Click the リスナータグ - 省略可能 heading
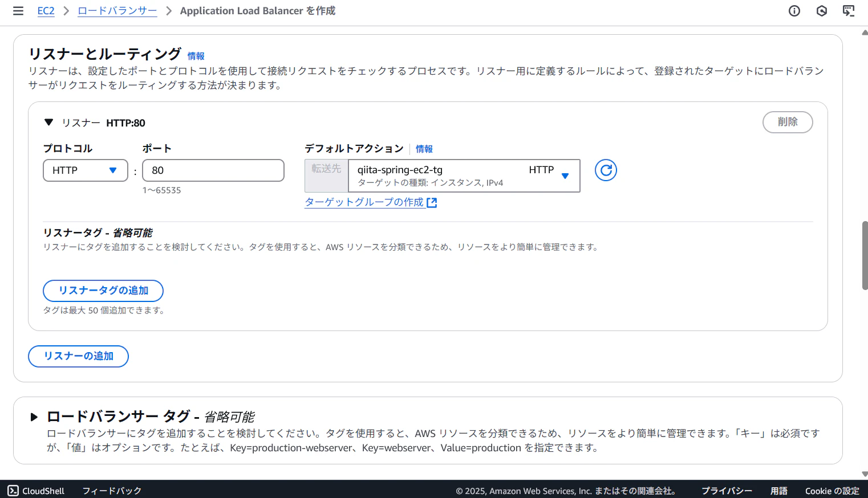 pos(98,232)
